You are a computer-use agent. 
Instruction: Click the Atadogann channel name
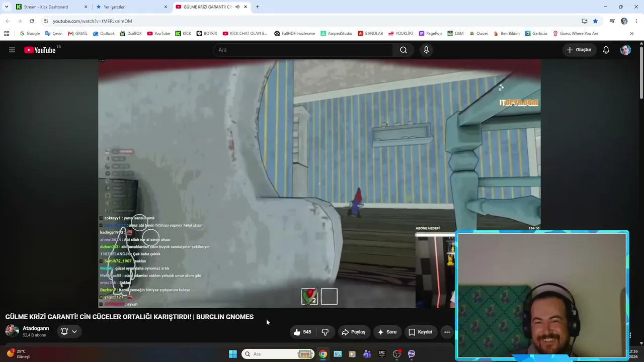pyautogui.click(x=36, y=328)
